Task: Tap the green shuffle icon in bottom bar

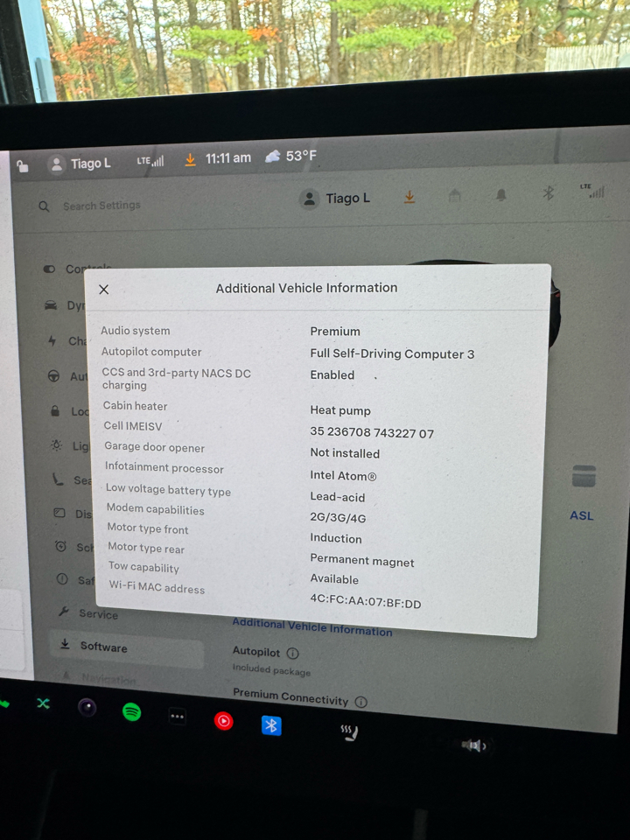Action: click(x=43, y=703)
